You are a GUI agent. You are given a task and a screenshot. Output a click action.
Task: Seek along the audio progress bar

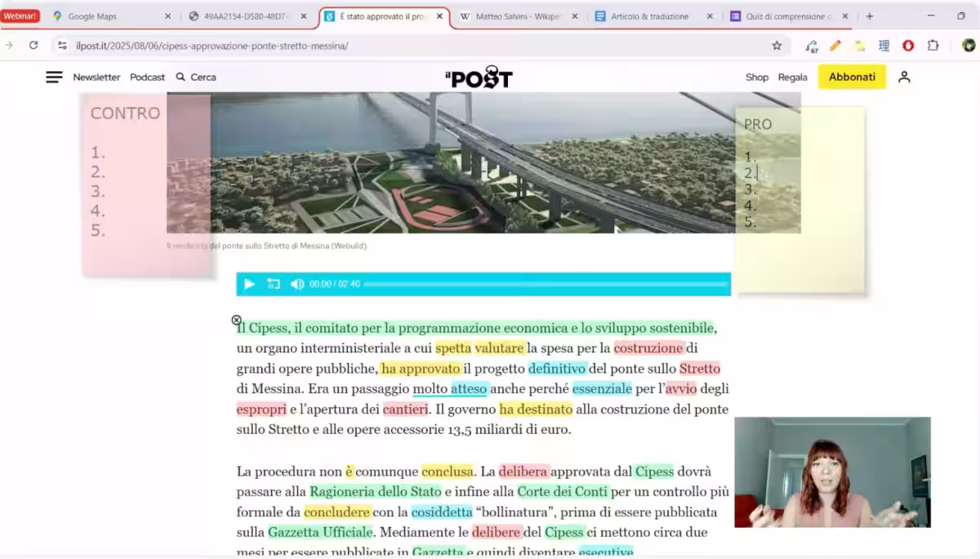pyautogui.click(x=545, y=284)
